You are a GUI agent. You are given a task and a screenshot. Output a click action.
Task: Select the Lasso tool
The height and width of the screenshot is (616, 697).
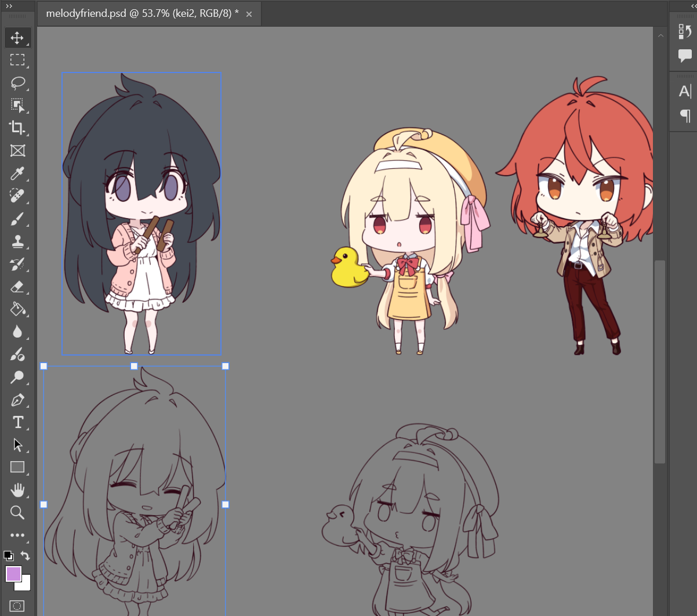[17, 83]
